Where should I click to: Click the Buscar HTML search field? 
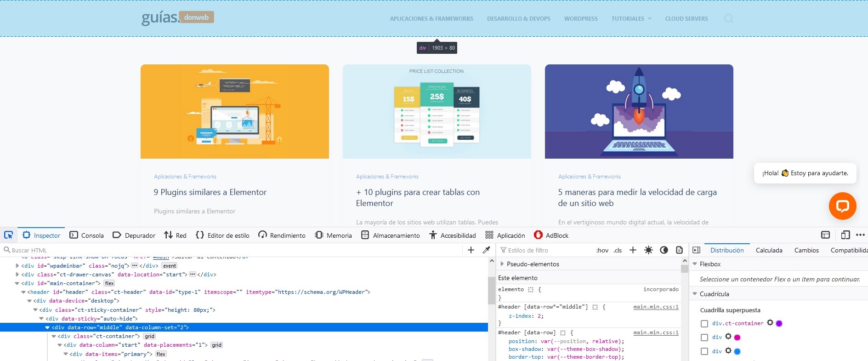[230, 250]
